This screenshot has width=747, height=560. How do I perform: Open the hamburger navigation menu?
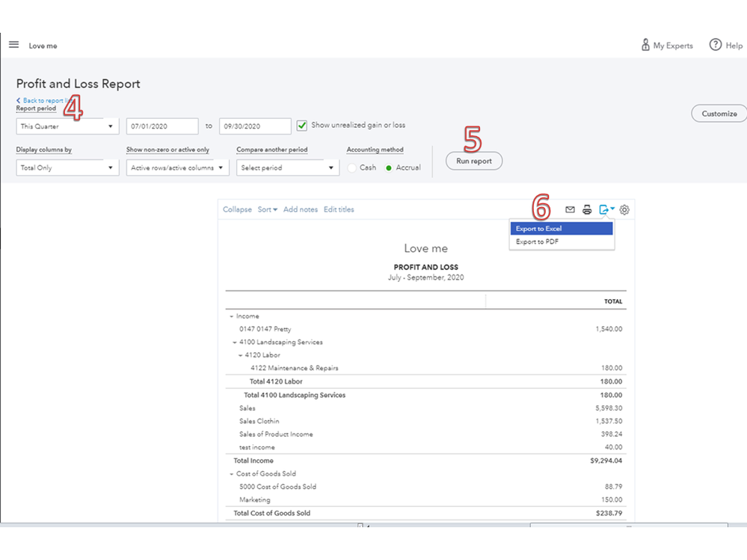coord(13,45)
